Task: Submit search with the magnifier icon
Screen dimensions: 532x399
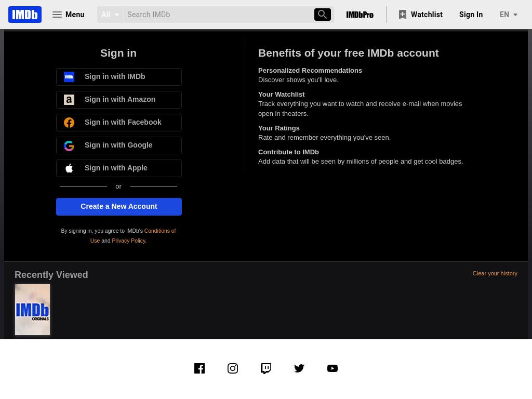Action: (322, 15)
